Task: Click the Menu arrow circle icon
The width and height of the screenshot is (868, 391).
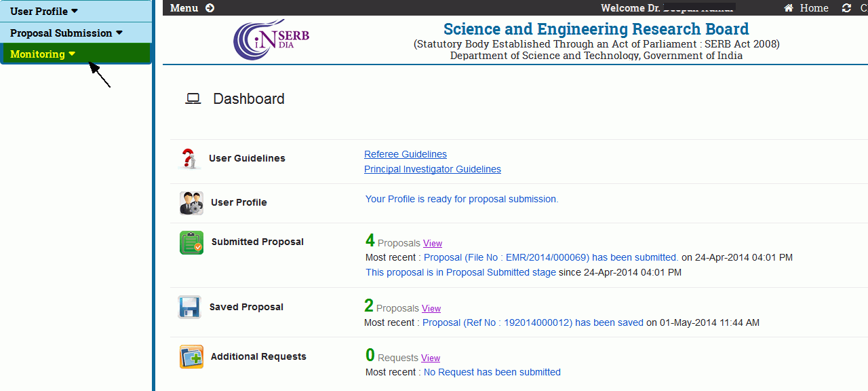Action: pyautogui.click(x=210, y=8)
